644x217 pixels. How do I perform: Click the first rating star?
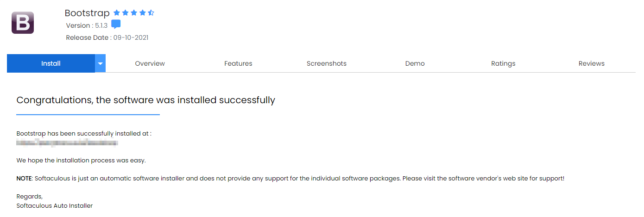click(x=117, y=13)
